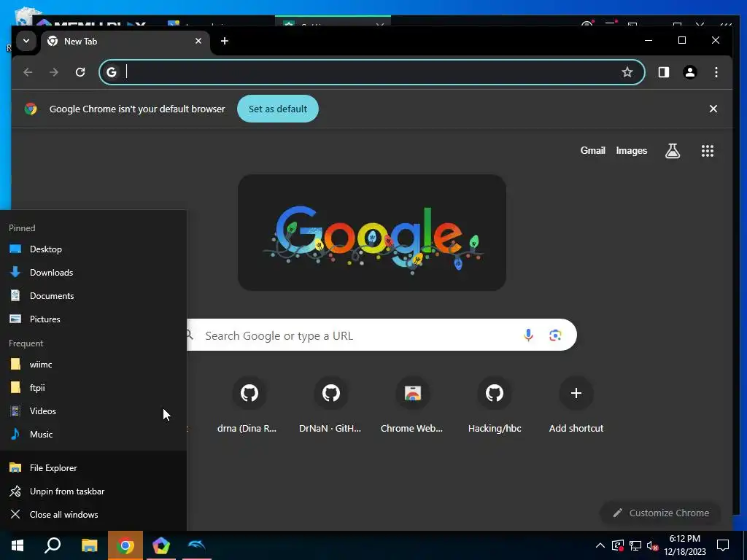Open the profile avatar menu
The height and width of the screenshot is (560, 747).
pos(690,72)
